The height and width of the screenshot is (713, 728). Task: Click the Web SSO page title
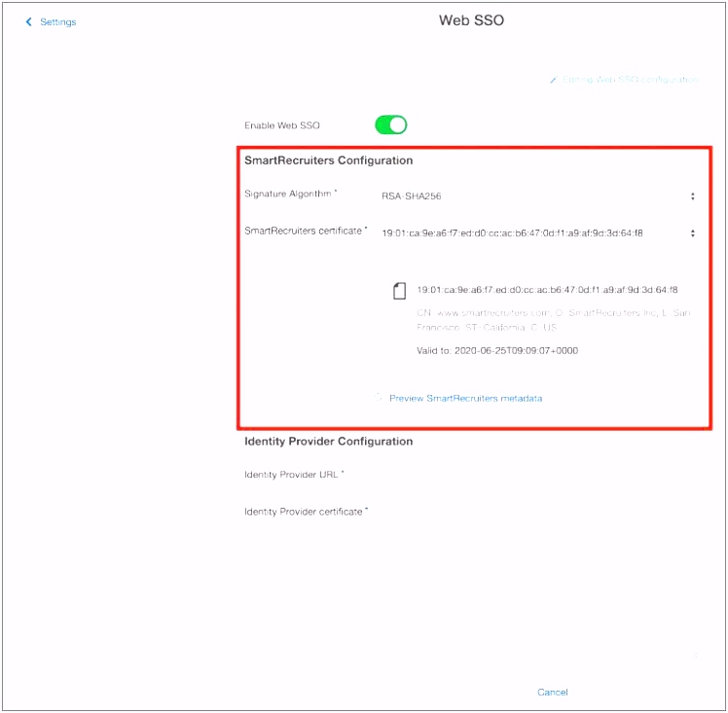coord(471,20)
